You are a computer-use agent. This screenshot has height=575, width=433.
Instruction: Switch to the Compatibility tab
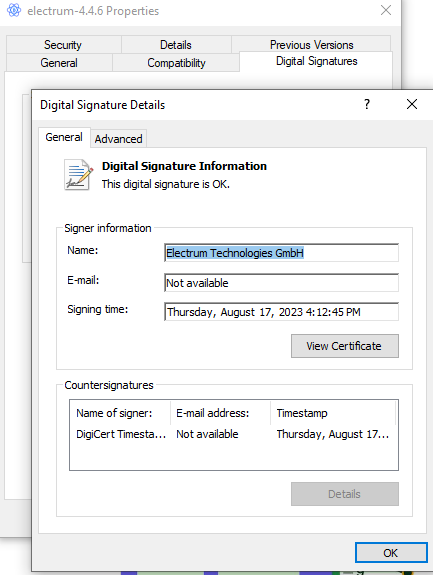coord(176,63)
